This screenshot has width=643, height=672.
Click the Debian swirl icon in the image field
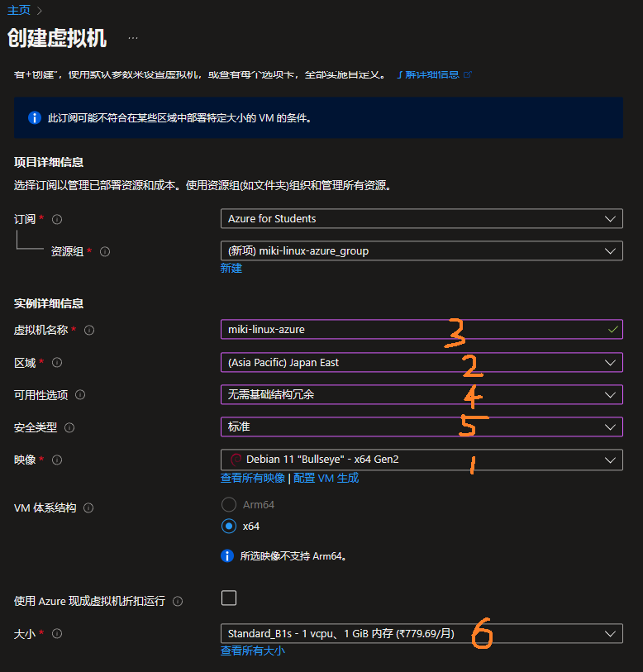(236, 460)
